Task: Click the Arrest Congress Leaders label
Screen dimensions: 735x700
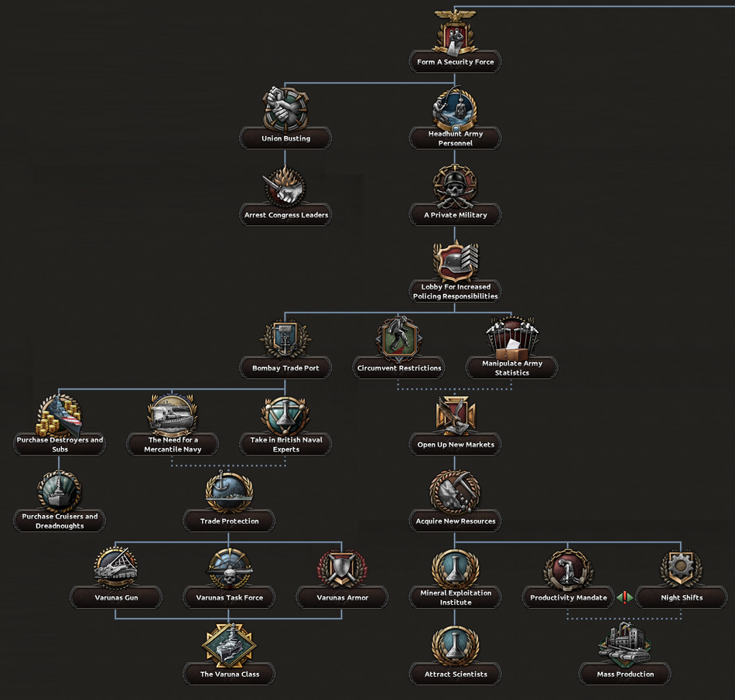Action: (x=285, y=215)
